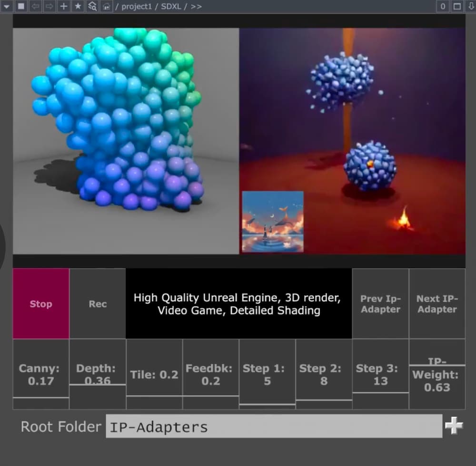This screenshot has height=466, width=476.
Task: Click the Unreal Engine prompt text field
Action: [239, 303]
